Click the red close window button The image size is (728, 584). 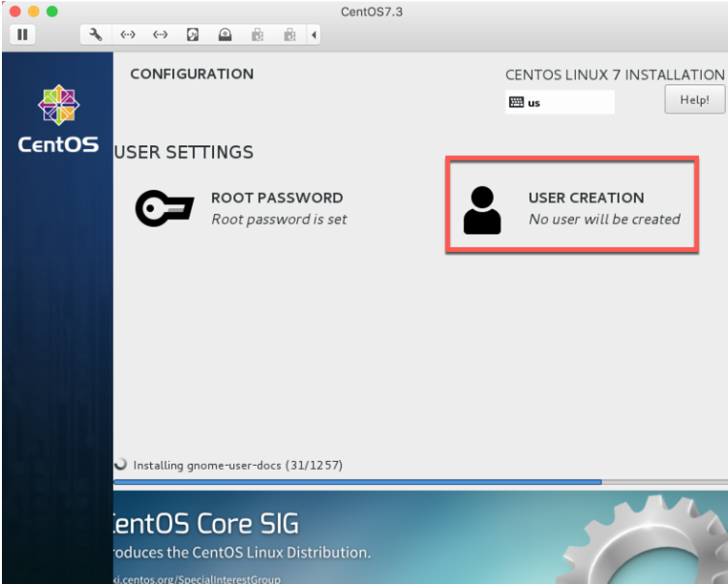click(15, 12)
